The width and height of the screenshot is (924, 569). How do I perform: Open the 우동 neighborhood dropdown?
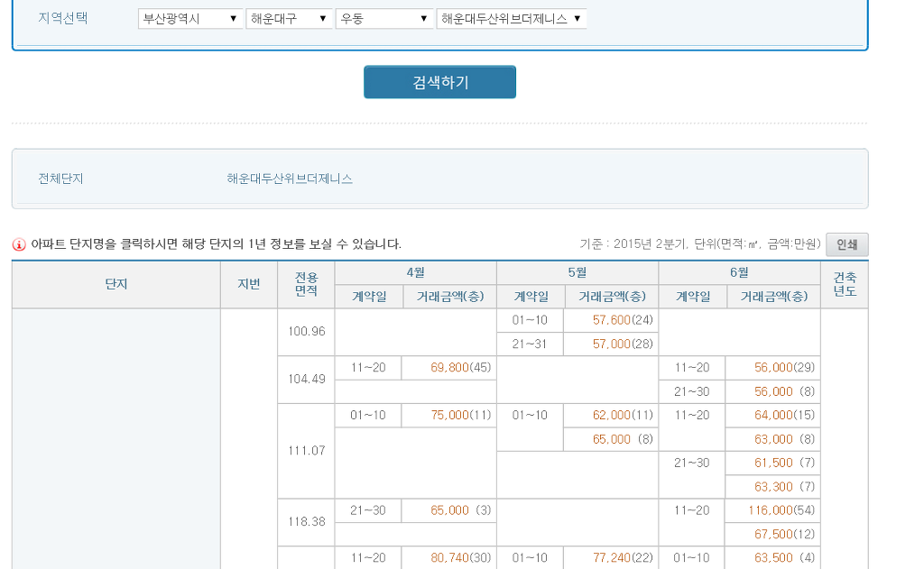coord(384,19)
